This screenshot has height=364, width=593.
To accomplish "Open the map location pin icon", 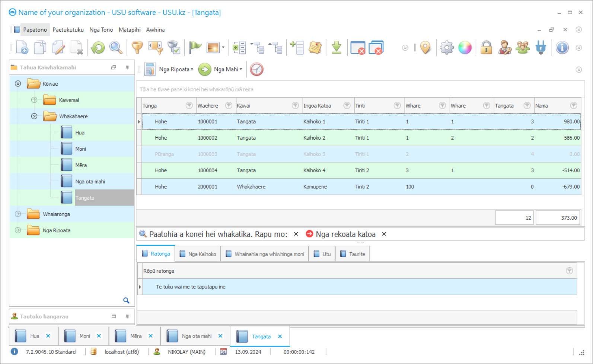I will 425,48.
